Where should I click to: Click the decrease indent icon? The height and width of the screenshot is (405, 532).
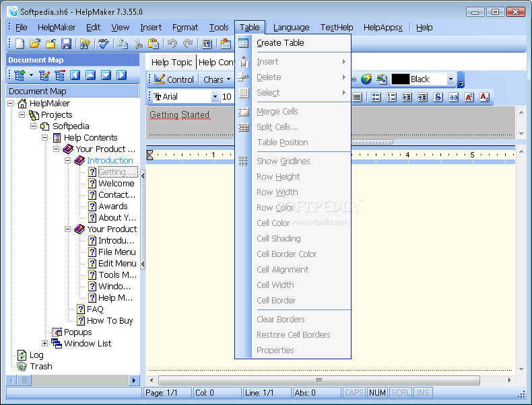tap(422, 98)
